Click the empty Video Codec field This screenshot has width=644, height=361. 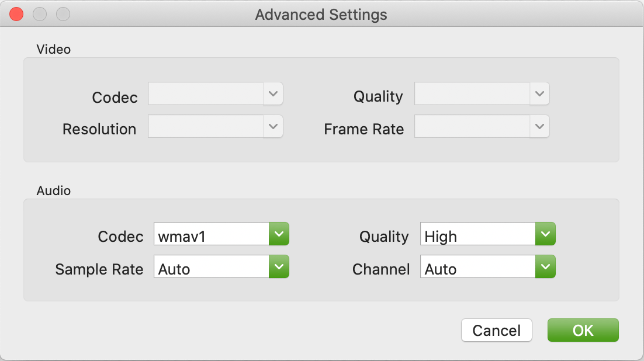(206, 93)
